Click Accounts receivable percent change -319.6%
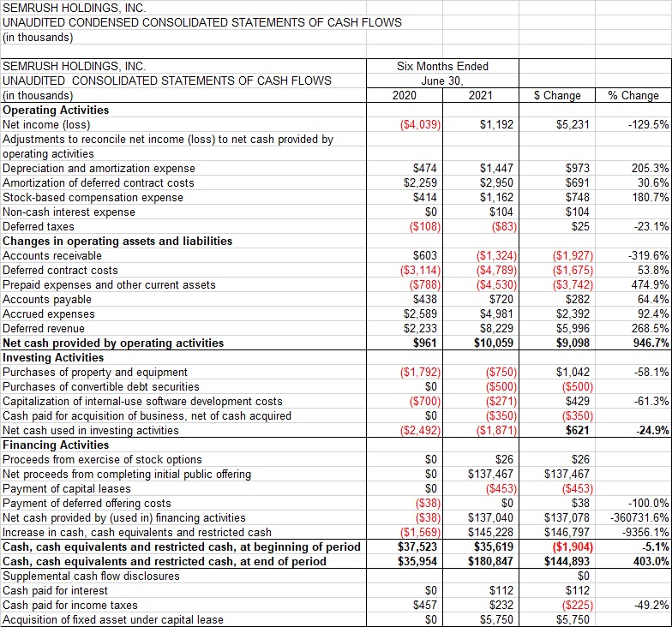This screenshot has width=672, height=627. 648,255
